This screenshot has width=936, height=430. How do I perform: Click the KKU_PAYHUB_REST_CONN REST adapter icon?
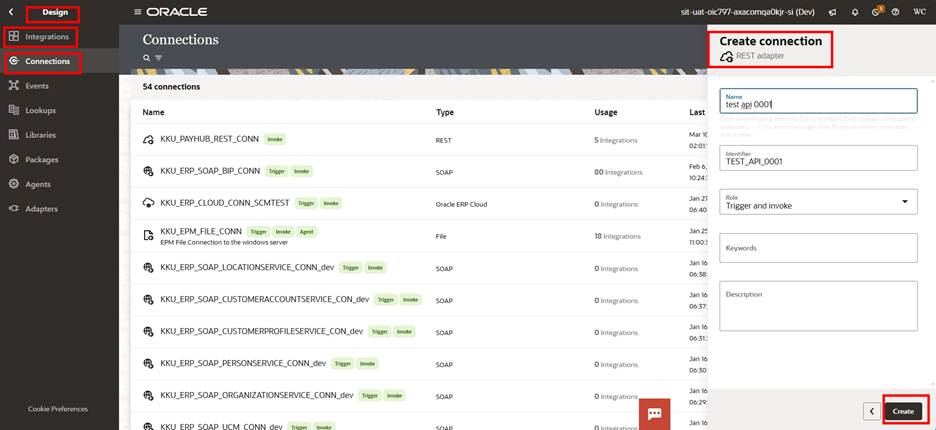(x=149, y=139)
